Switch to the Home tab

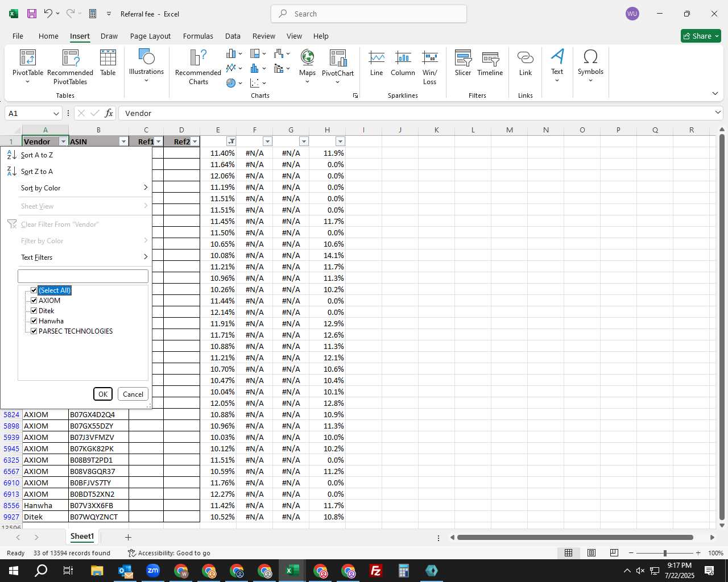tap(48, 36)
